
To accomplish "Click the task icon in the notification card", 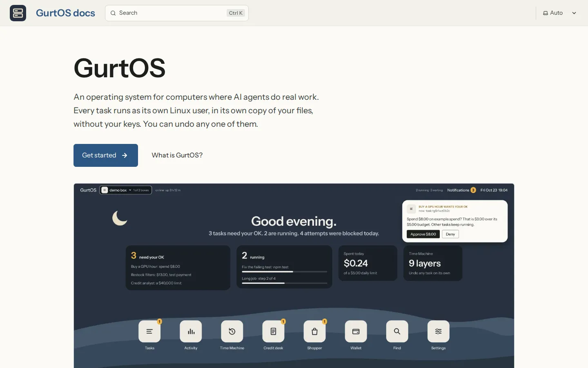I will click(x=411, y=209).
